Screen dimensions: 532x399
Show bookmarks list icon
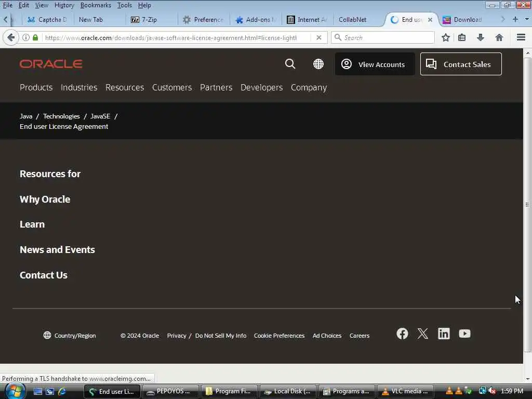(462, 37)
